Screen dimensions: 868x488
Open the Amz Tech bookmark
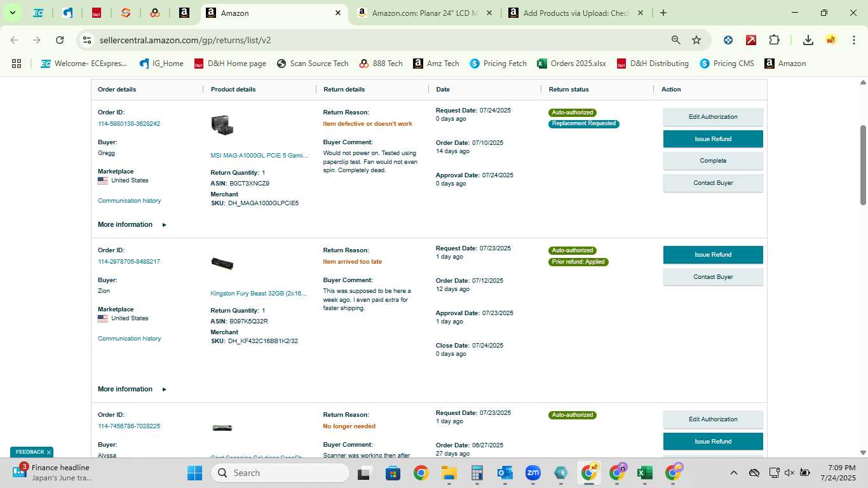click(436, 64)
